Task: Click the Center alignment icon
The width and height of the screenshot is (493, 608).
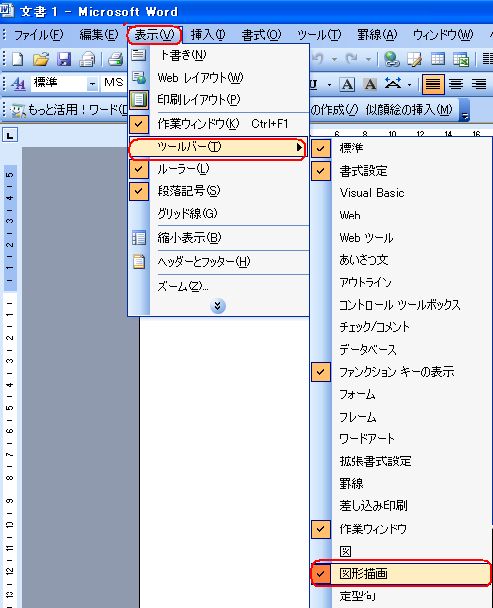Action: click(x=456, y=84)
